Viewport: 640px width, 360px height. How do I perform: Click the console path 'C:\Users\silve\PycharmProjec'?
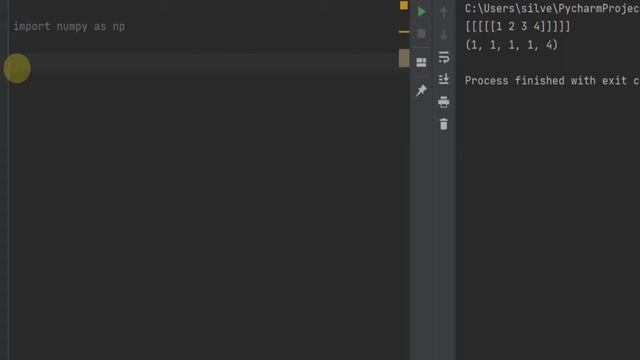coord(552,9)
